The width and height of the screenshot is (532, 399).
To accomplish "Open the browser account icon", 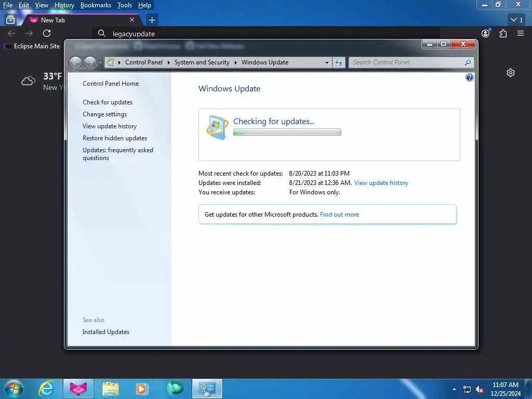I will (486, 33).
